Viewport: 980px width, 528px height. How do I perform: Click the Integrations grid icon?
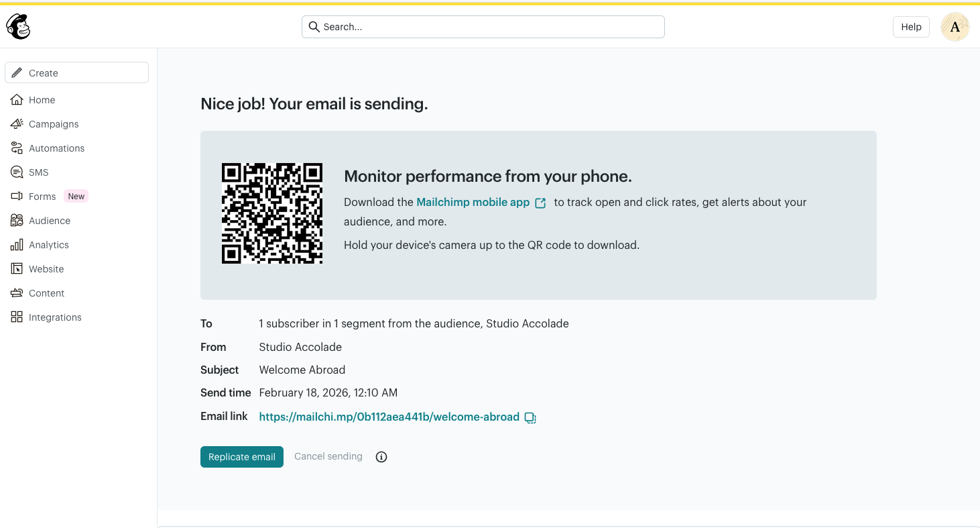click(17, 317)
